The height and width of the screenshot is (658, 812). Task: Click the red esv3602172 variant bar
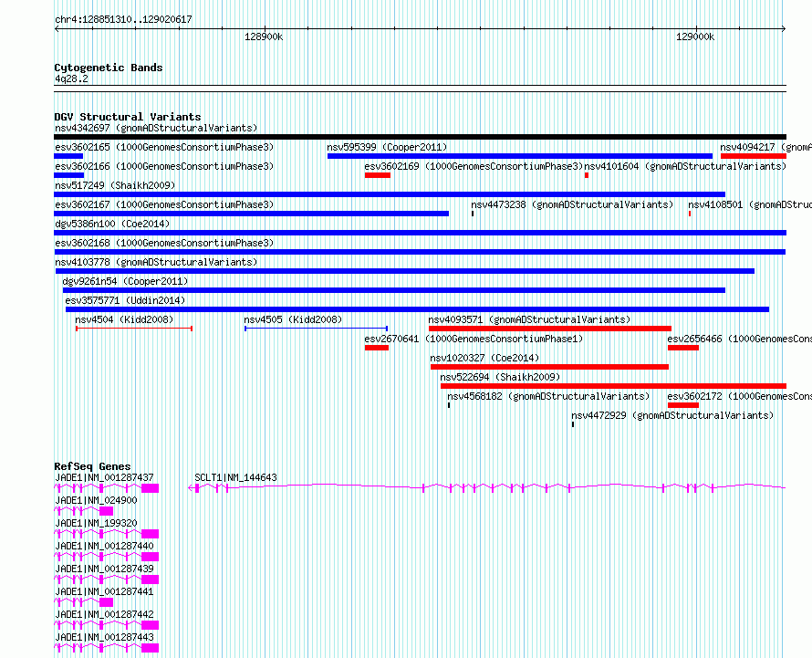coord(683,405)
